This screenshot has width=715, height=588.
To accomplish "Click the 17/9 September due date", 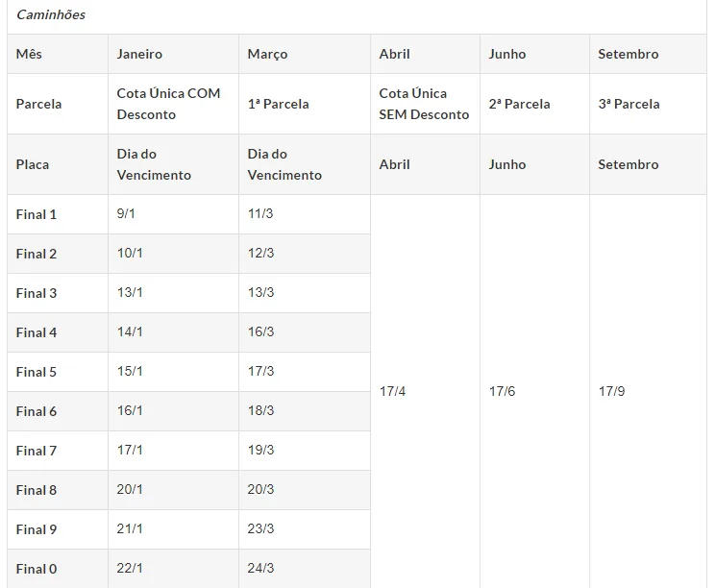I will click(611, 391).
